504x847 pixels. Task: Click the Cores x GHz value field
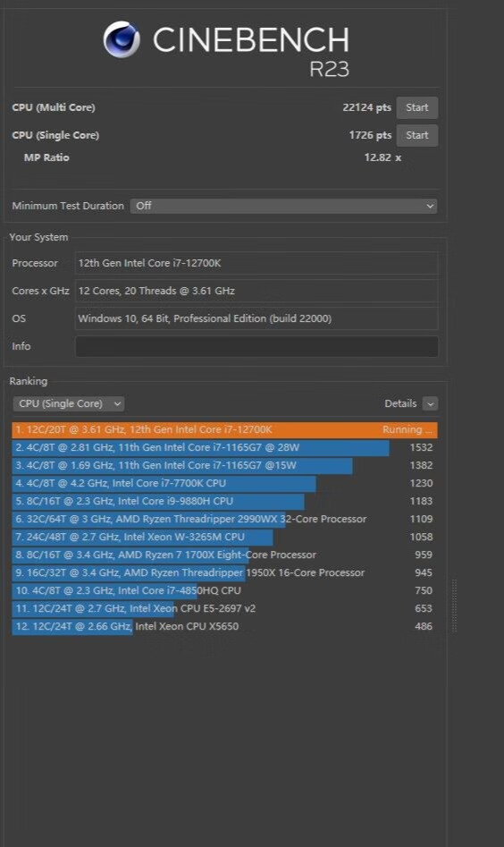(x=256, y=291)
